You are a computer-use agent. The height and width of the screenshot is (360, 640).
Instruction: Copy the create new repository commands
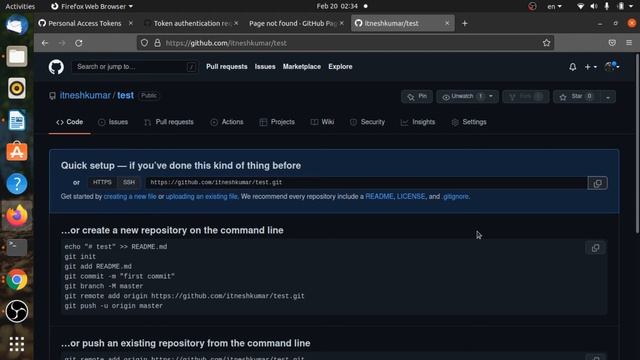(596, 248)
